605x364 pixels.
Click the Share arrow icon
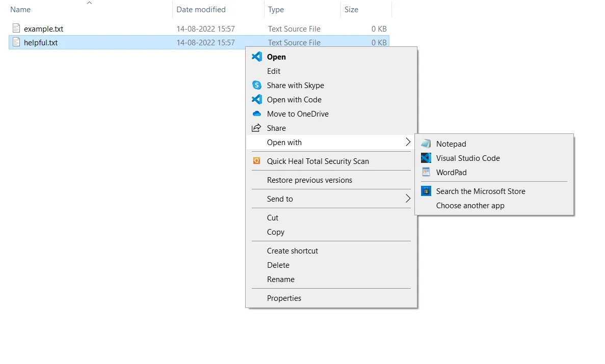pyautogui.click(x=257, y=128)
